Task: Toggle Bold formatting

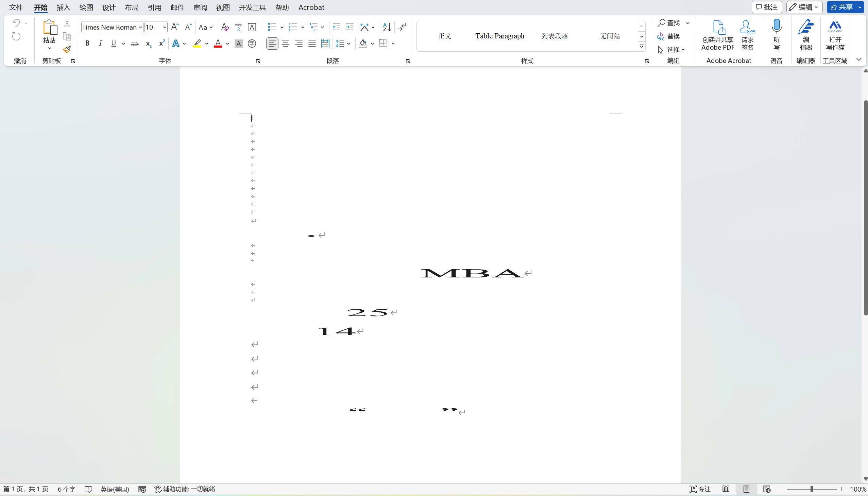Action: click(87, 44)
